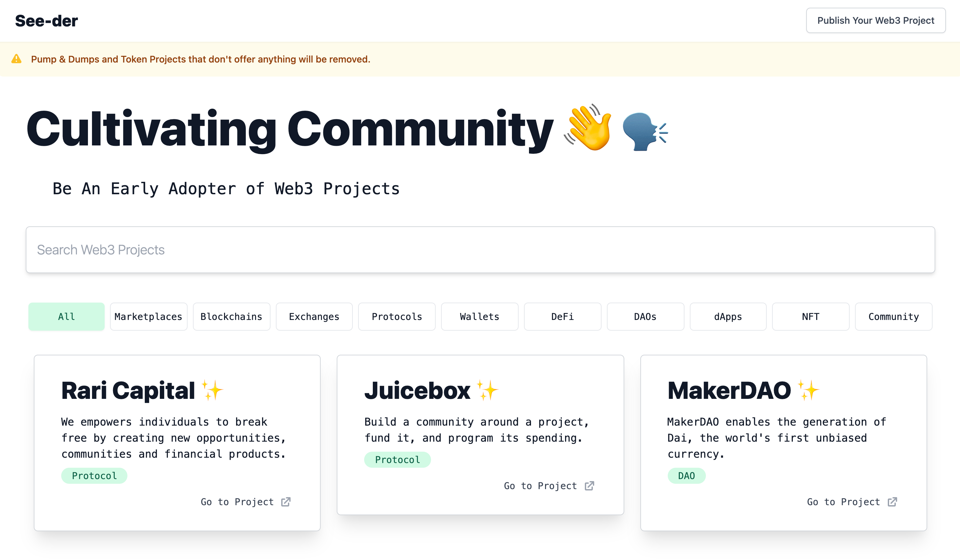Click the warning triangle icon in banner

click(x=16, y=59)
